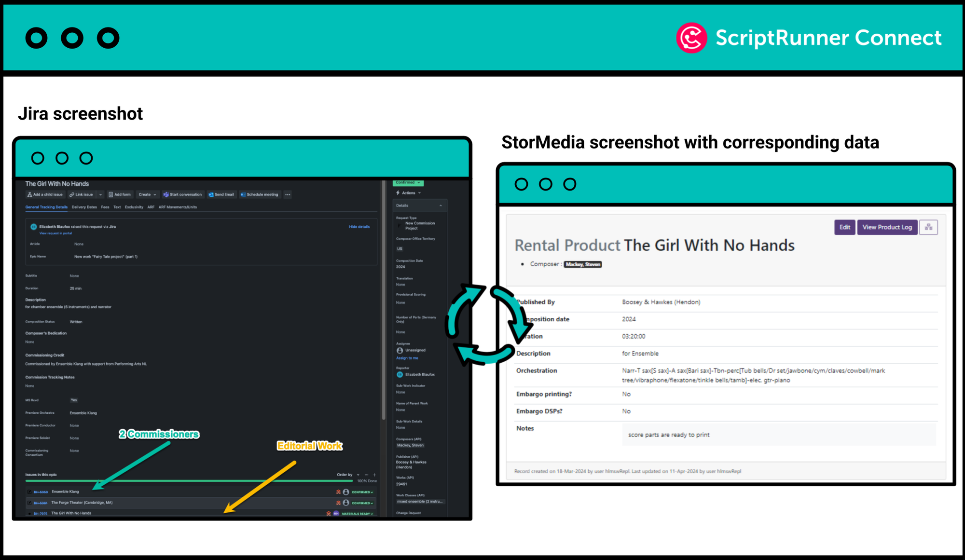Screen dimensions: 965x560
Task: Open the three-dots more actions menu
Action: click(x=288, y=195)
